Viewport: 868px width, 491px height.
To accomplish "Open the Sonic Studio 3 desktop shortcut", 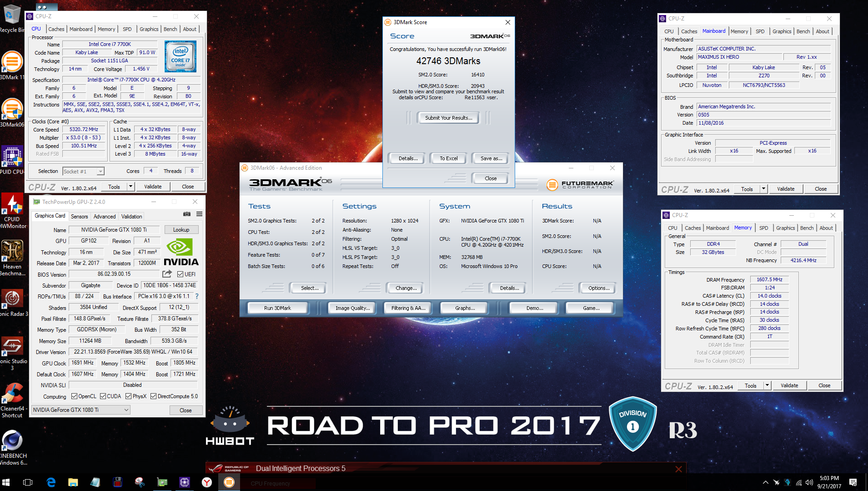I will tap(12, 354).
